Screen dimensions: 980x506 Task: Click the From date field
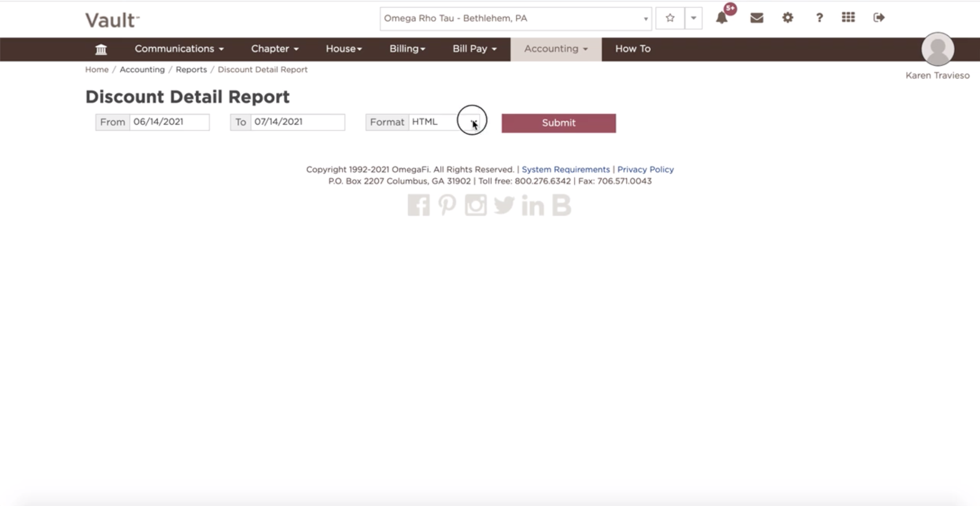(x=169, y=122)
